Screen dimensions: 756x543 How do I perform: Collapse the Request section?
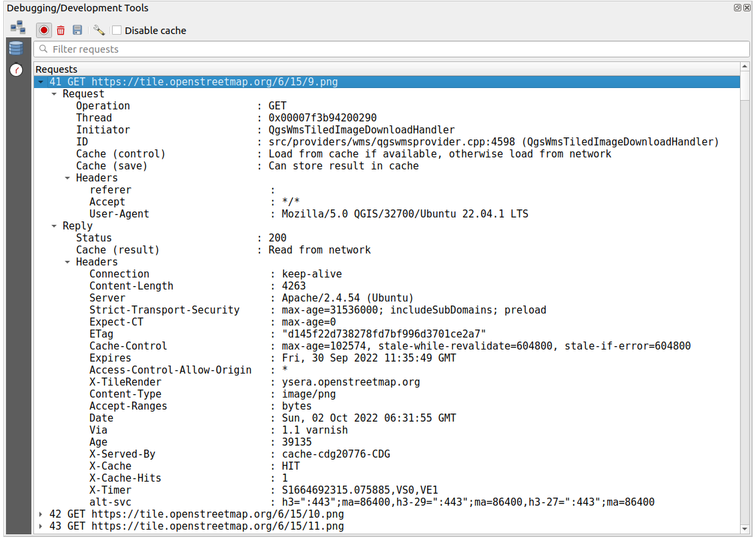point(54,93)
